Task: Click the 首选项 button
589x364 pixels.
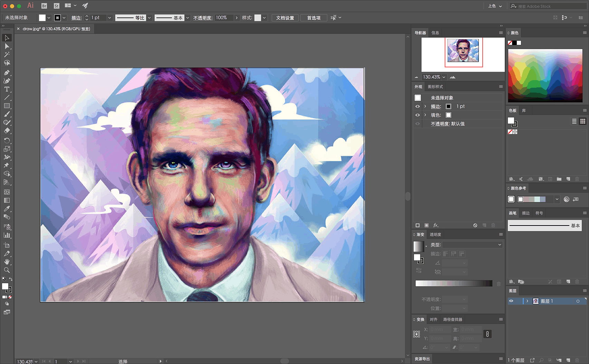Action: (313, 18)
